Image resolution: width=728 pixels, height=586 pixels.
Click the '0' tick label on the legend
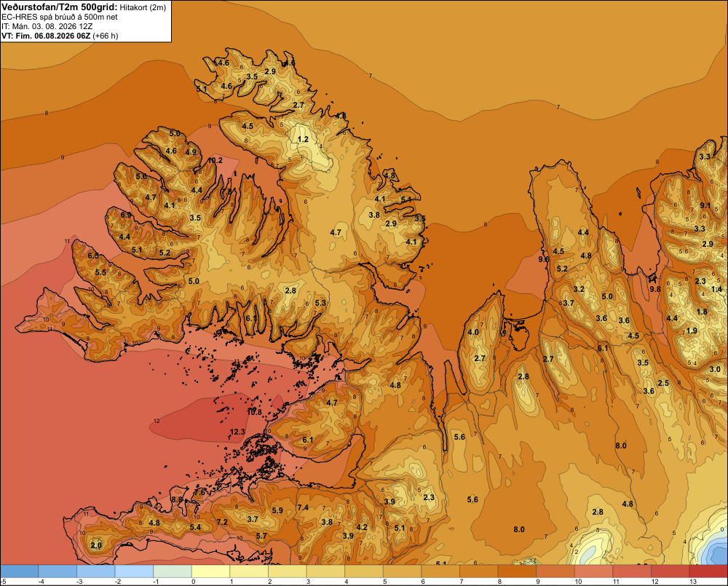tap(193, 582)
